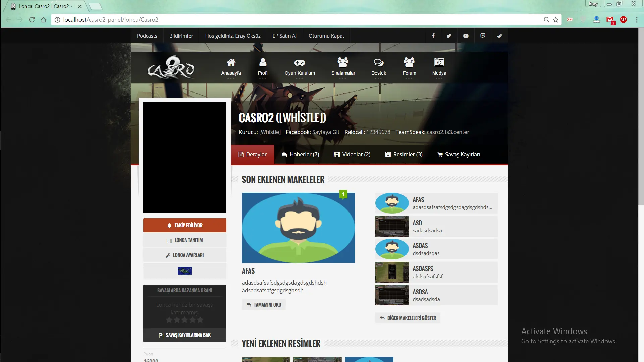Click Tamamını Oku button

pyautogui.click(x=264, y=305)
